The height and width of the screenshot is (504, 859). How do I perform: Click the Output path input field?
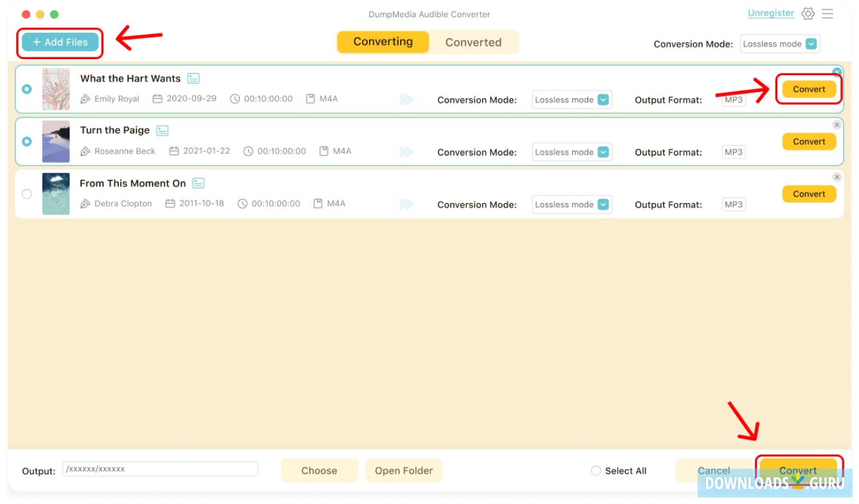tap(160, 469)
